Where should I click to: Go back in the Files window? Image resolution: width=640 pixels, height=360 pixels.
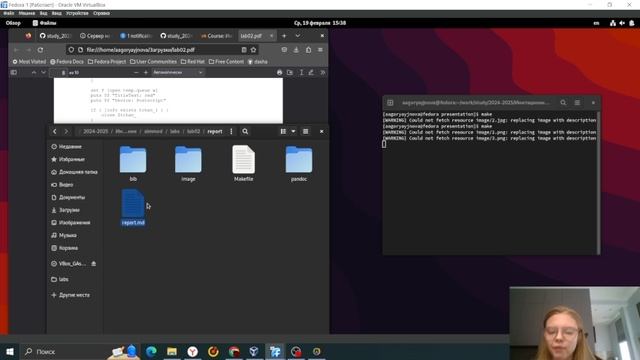tap(55, 131)
